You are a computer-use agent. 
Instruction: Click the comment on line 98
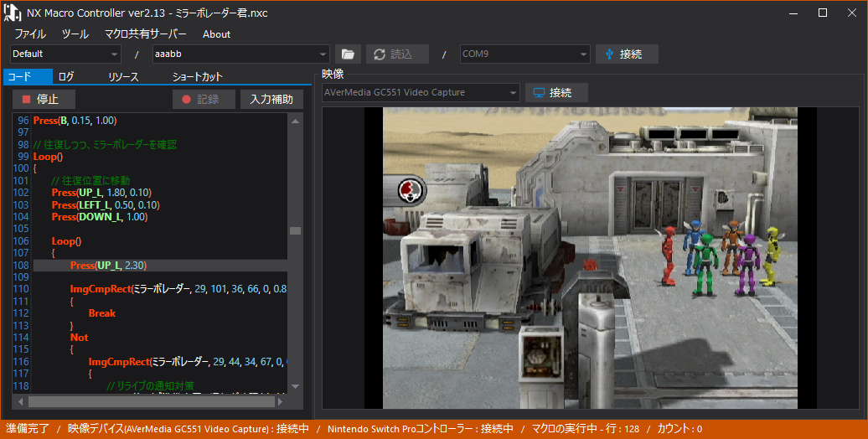[105, 144]
